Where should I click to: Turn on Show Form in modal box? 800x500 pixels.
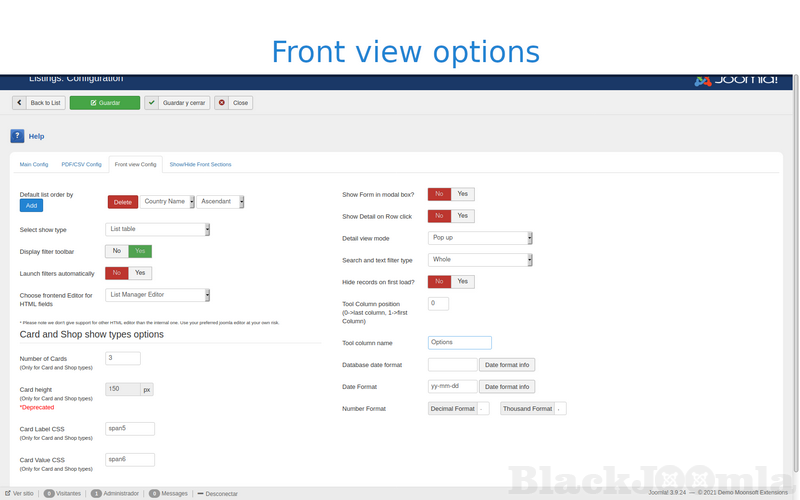(x=462, y=194)
